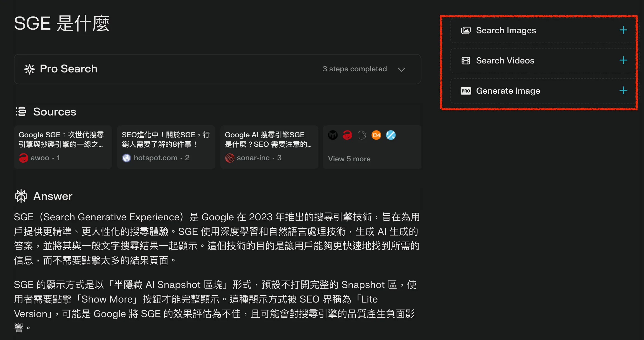
Task: Click the red awoo favicon in View 5 more card
Action: pyautogui.click(x=347, y=135)
